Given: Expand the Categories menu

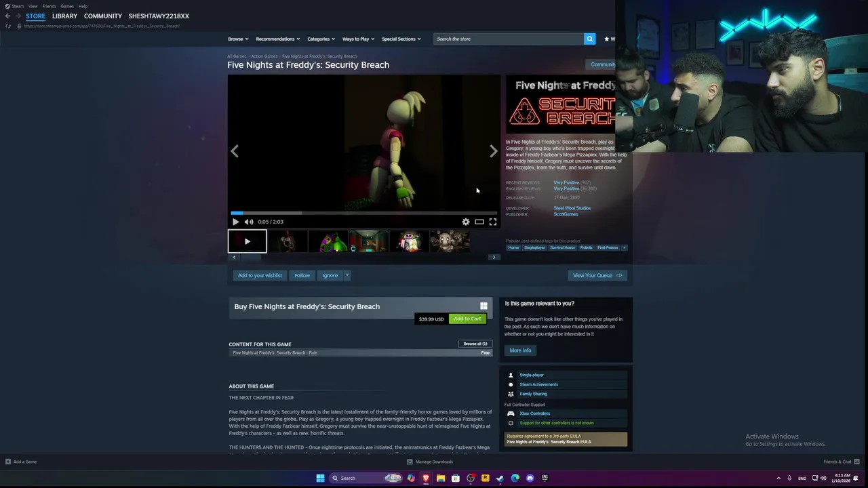Looking at the screenshot, I should click(x=321, y=39).
